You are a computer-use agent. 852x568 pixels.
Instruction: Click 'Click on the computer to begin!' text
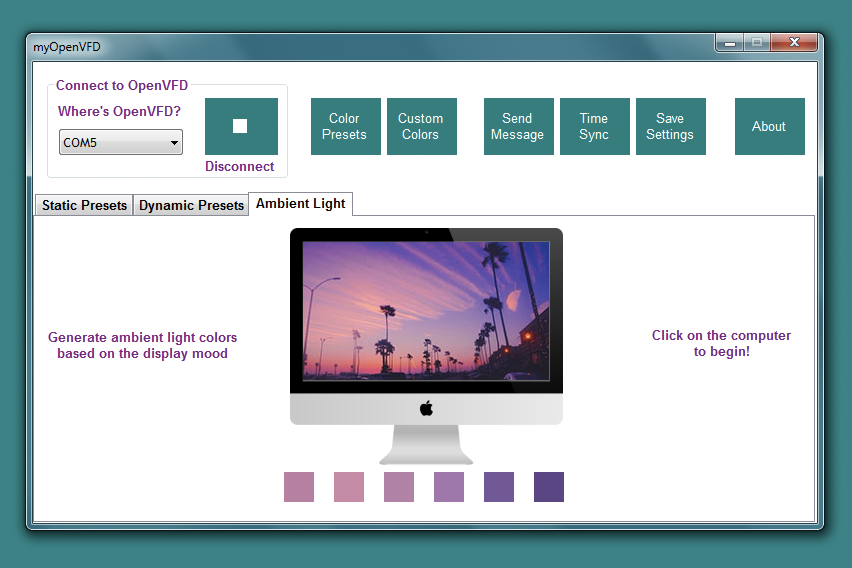721,344
